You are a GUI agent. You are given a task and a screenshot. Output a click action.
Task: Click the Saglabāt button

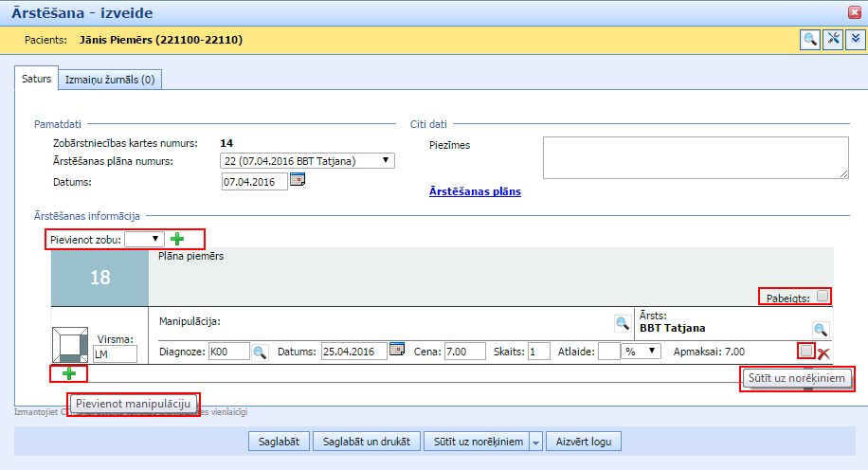coord(280,442)
